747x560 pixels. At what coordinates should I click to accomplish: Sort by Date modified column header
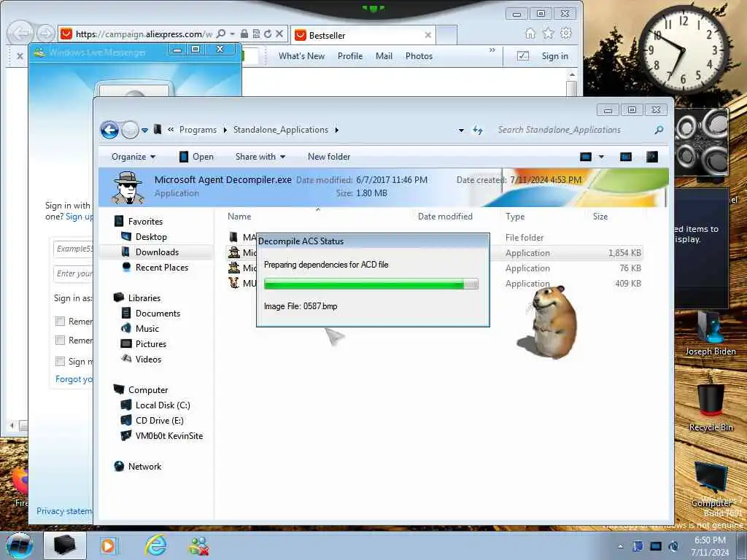coord(445,216)
